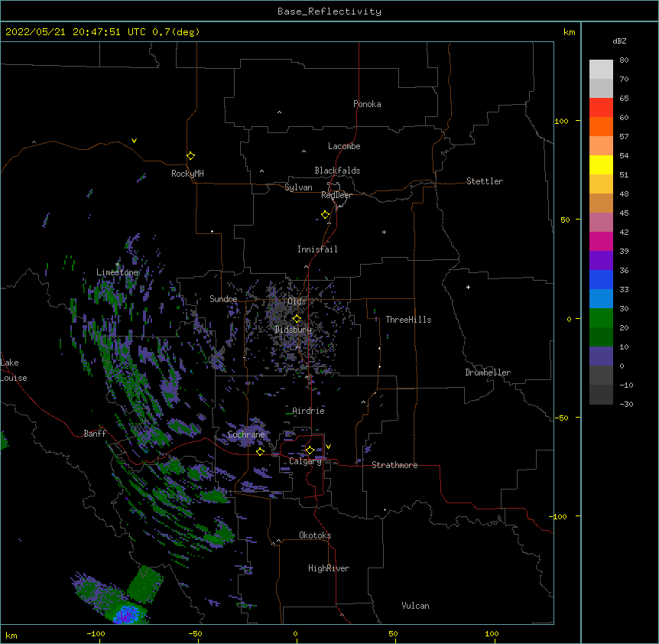
Task: Click the Innisfail city label
Action: click(x=317, y=249)
